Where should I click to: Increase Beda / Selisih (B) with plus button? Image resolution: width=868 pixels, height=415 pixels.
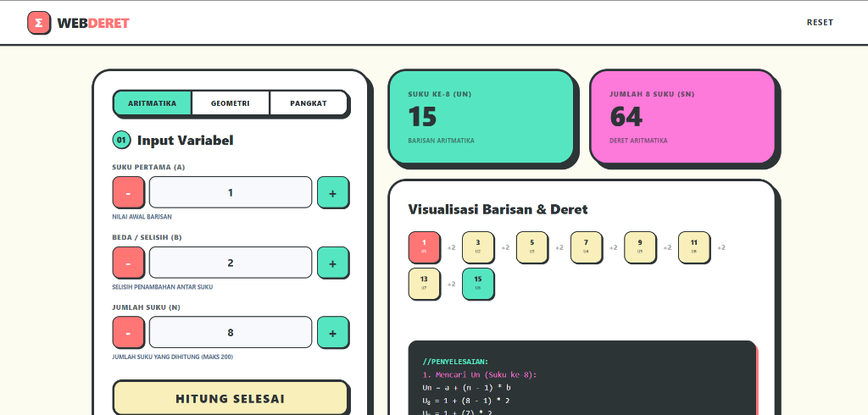[x=332, y=263]
